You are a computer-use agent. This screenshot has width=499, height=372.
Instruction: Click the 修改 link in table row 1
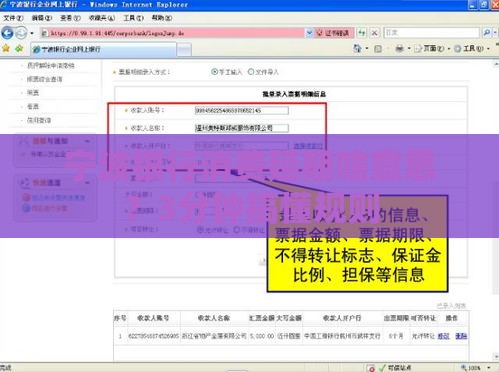pyautogui.click(x=443, y=336)
